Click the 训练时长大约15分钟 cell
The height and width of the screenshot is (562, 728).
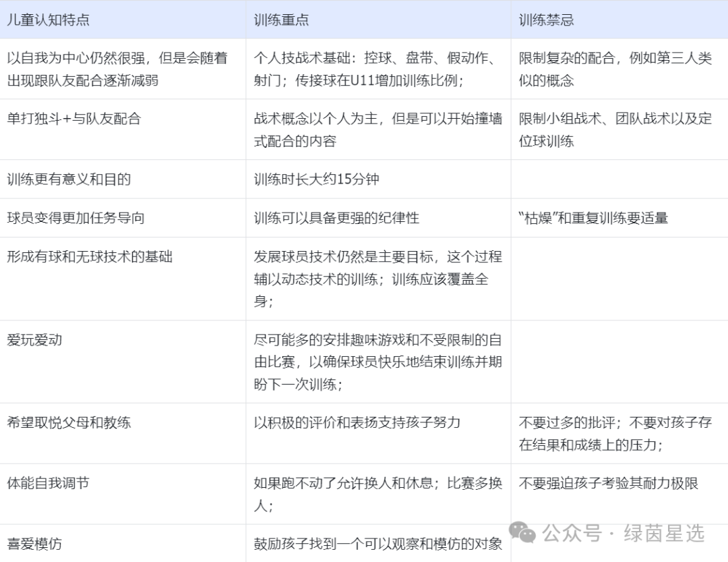[378, 179]
